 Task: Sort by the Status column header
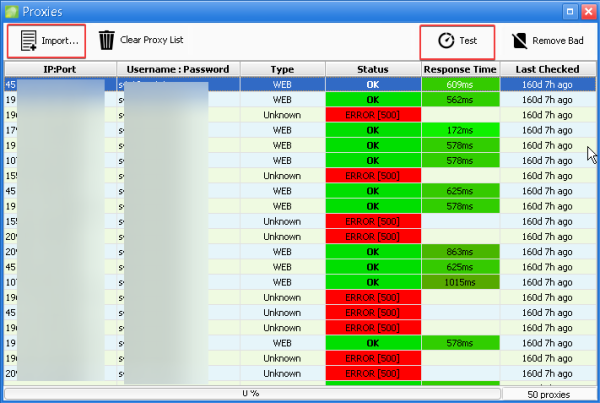click(373, 69)
